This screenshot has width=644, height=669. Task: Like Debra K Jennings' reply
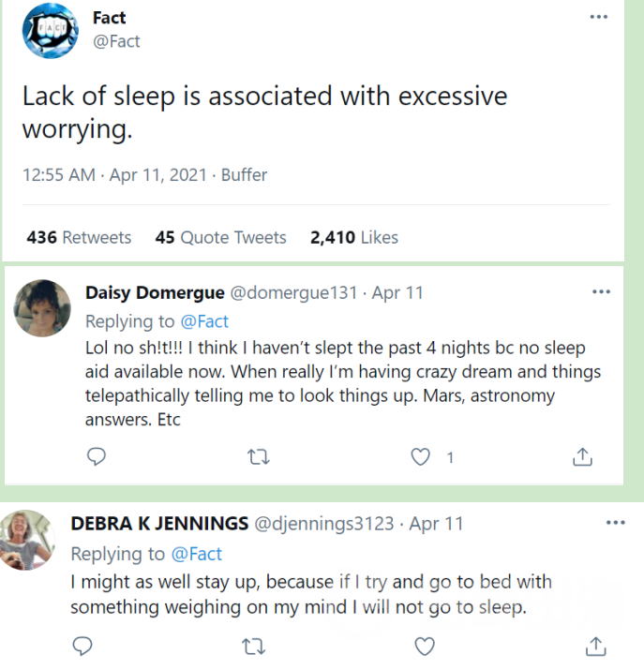(x=425, y=646)
